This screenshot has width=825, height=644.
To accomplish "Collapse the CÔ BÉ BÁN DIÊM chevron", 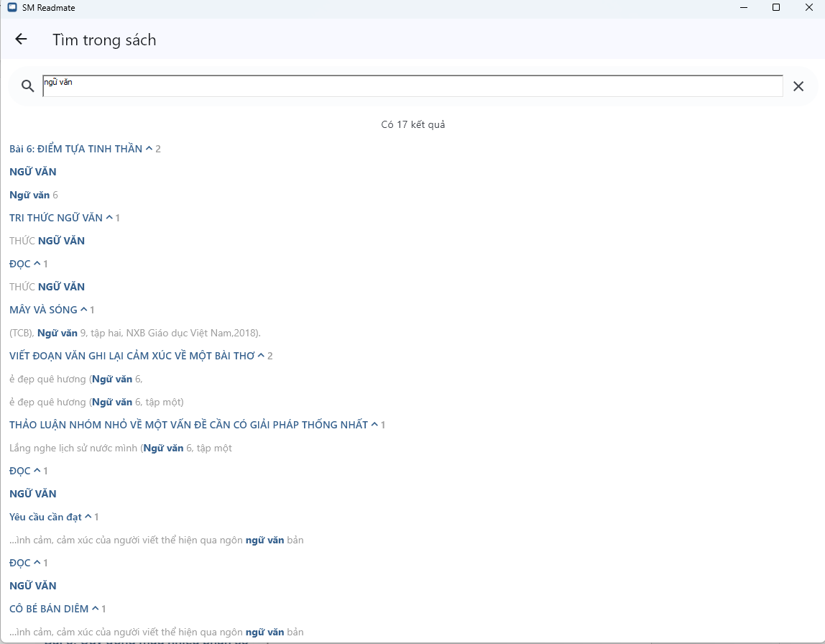I will click(95, 609).
